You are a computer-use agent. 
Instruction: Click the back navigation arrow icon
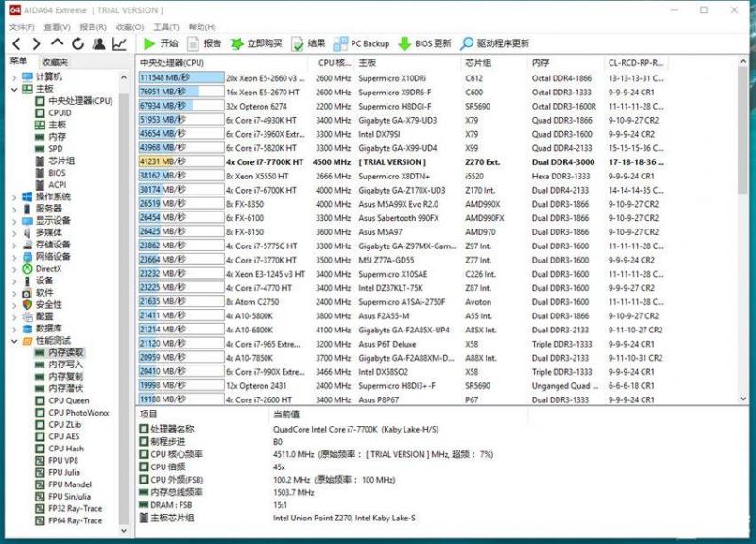coord(17,42)
